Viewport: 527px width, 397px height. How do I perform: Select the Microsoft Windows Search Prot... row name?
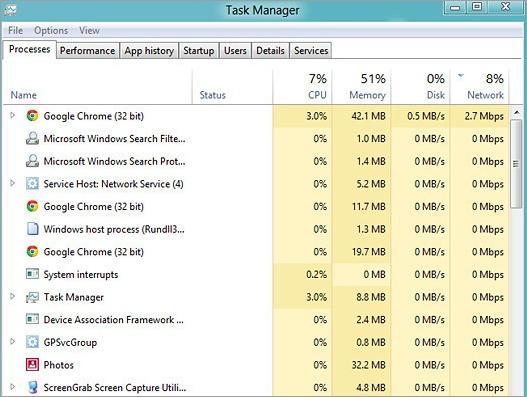tap(115, 161)
